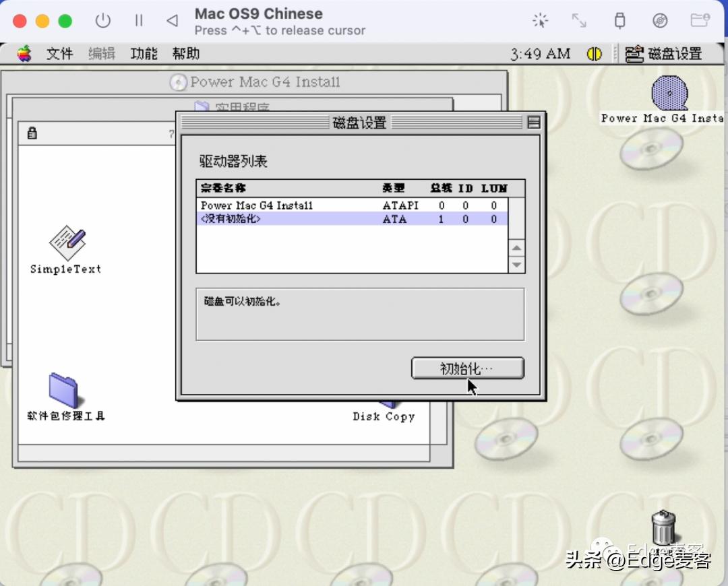Click the Apple menu logo
Image resolution: width=728 pixels, height=586 pixels.
[x=24, y=53]
